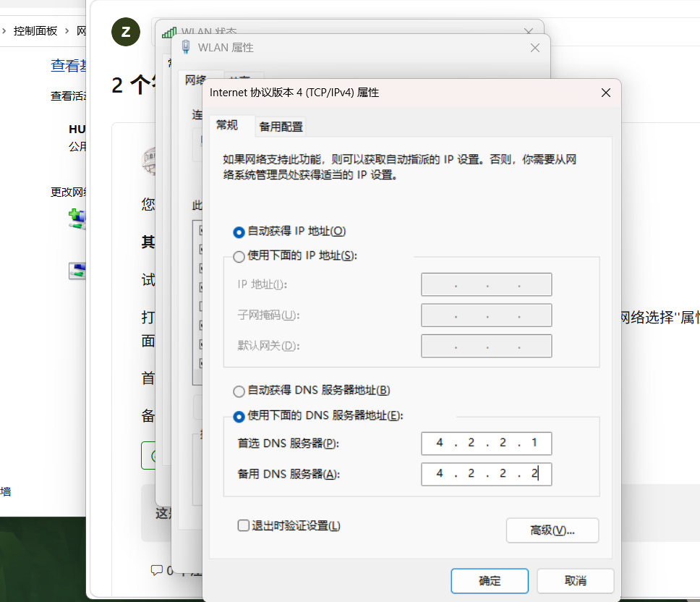Click the WLAN 状态 signal bars icon
700x602 pixels.
pos(169,32)
